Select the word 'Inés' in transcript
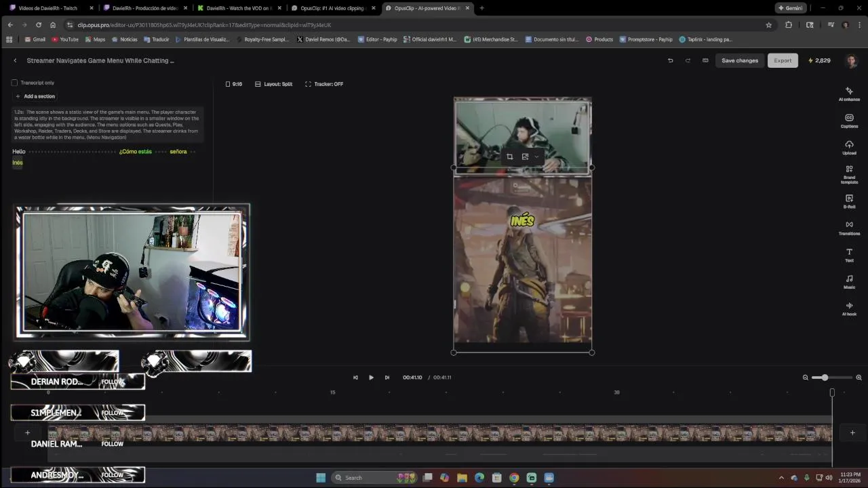Screen dimensions: 868x488 coord(18,163)
